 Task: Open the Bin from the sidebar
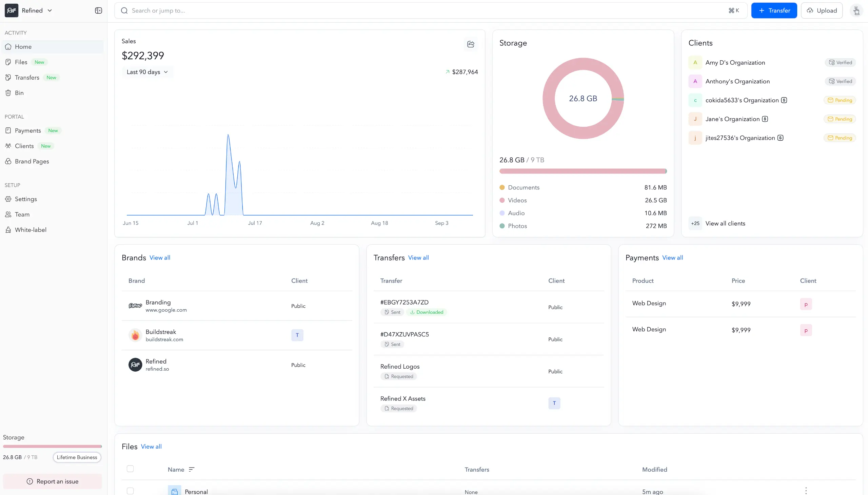coord(19,92)
